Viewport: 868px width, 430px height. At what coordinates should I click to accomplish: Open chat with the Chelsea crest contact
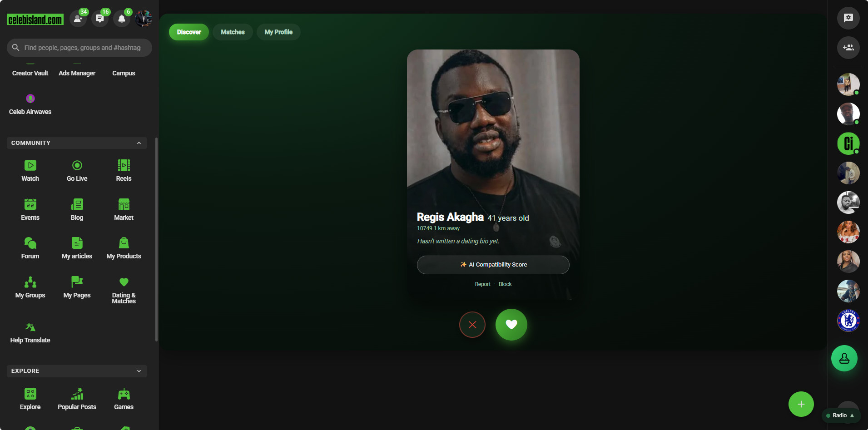point(848,321)
